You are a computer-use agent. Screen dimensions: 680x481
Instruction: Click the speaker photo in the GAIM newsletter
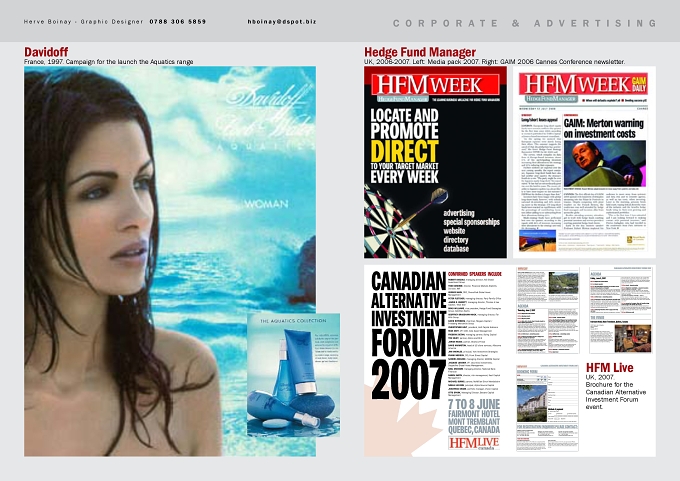click(605, 164)
